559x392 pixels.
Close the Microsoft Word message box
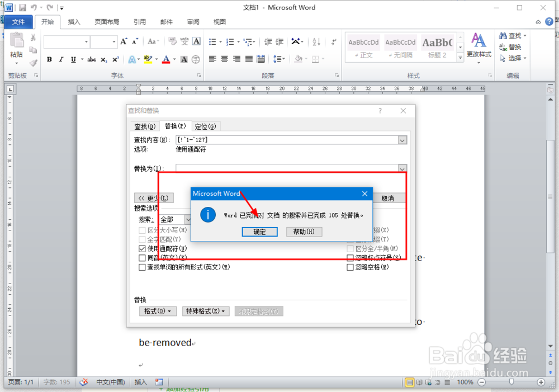[x=364, y=193]
